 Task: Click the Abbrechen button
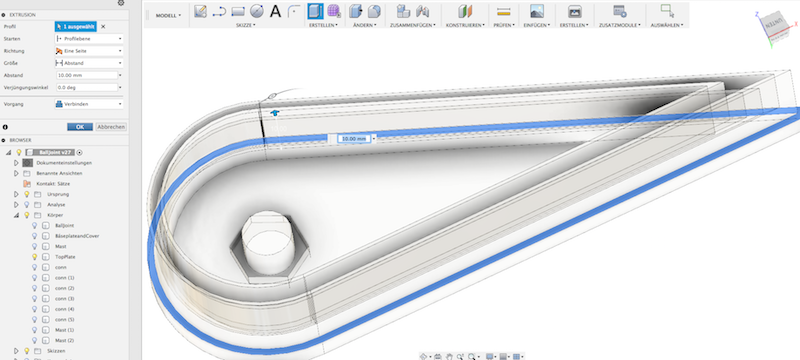click(111, 127)
